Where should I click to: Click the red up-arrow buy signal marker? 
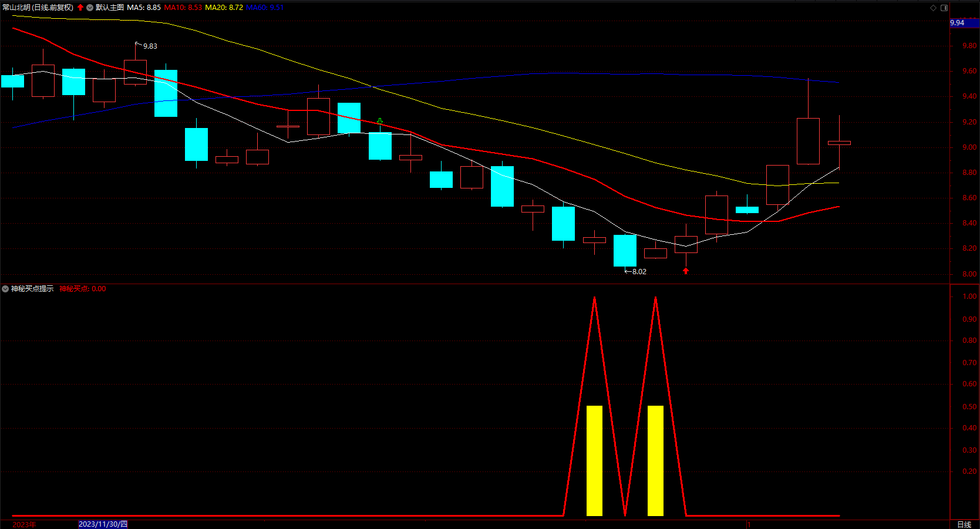(x=686, y=271)
